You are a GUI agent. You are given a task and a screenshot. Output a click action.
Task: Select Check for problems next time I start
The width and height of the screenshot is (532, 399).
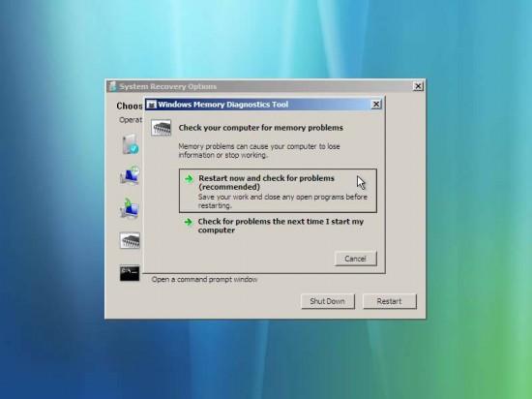coord(278,226)
